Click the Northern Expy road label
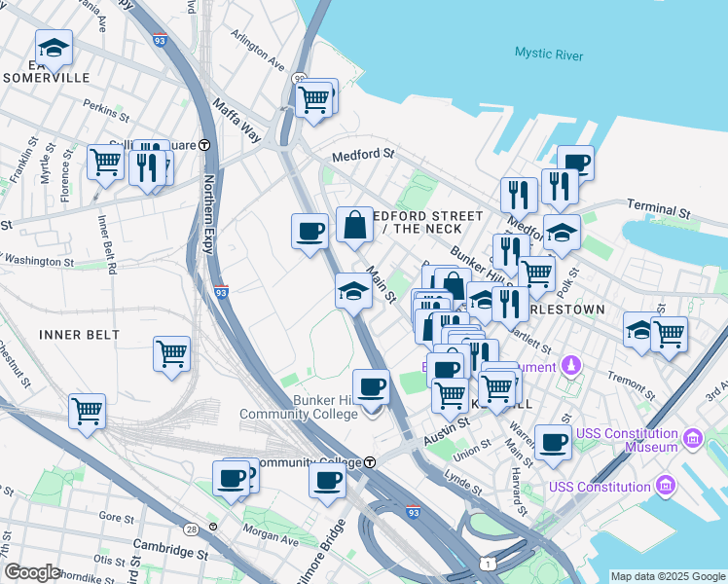This screenshot has width=728, height=584. point(209,214)
